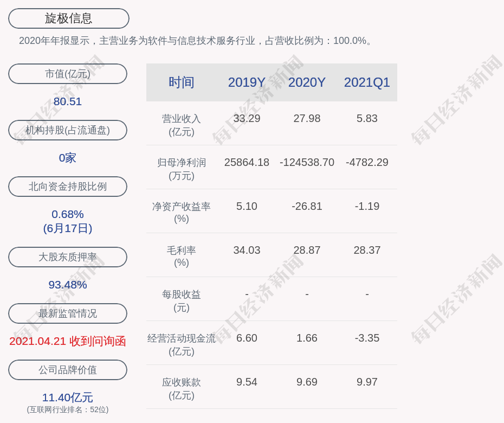
Task: Click the 机构持股(占流通盘) label
Action: pyautogui.click(x=68, y=130)
